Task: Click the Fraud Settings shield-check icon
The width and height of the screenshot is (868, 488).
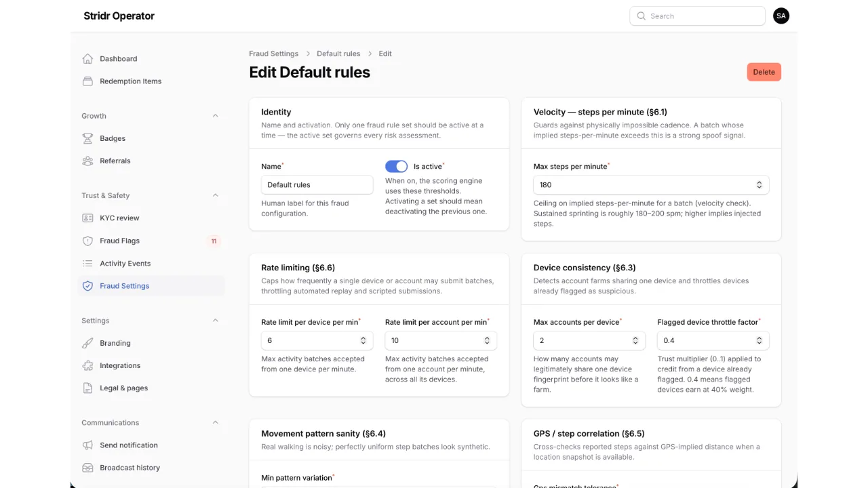Action: tap(87, 286)
